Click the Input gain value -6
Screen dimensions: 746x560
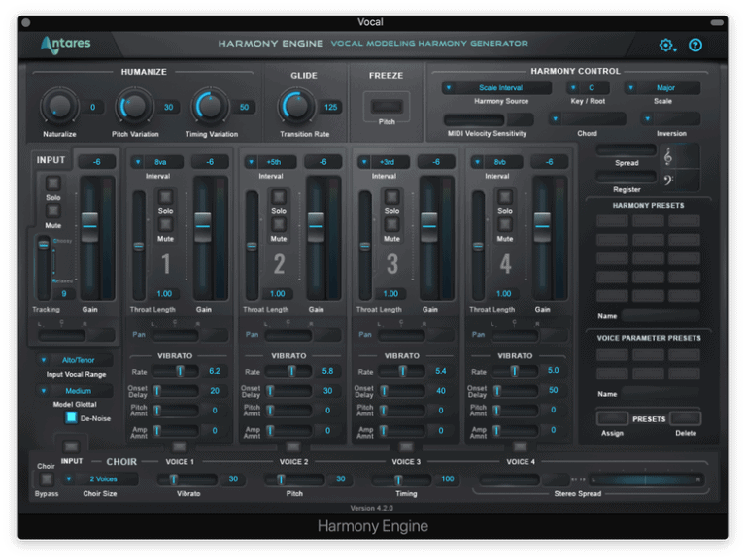[96, 162]
